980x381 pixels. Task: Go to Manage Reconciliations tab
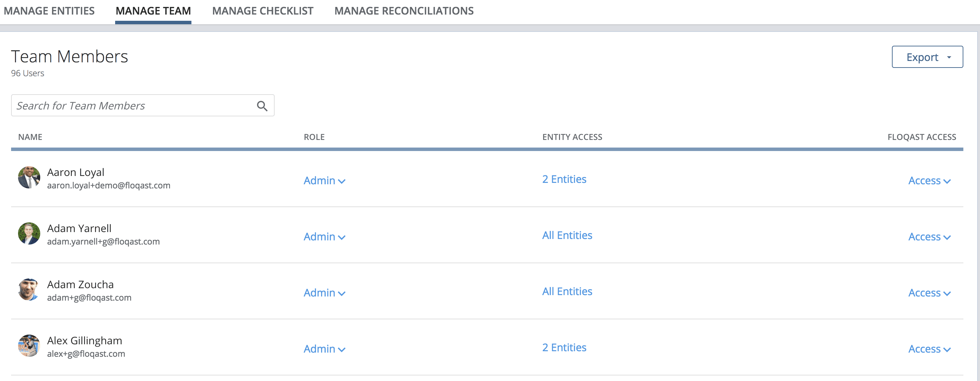tap(404, 11)
